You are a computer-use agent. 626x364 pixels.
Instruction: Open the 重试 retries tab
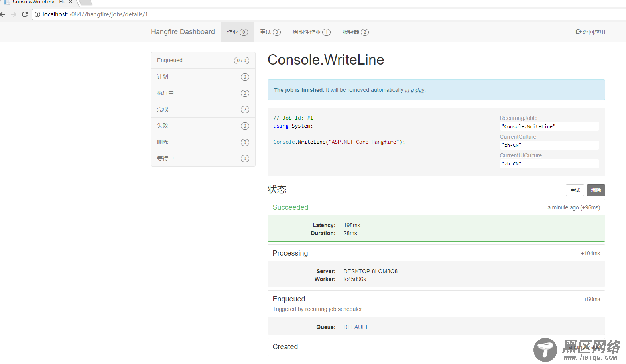tap(270, 32)
